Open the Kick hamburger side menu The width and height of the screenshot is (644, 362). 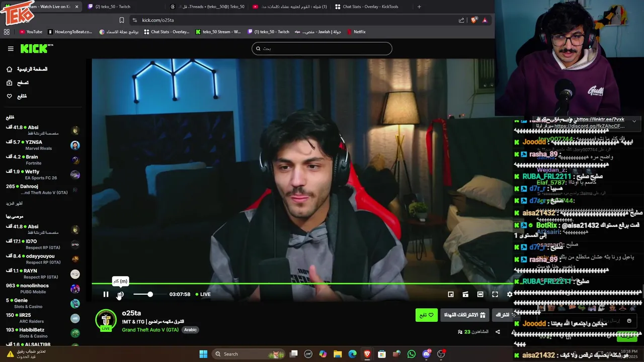(x=11, y=49)
